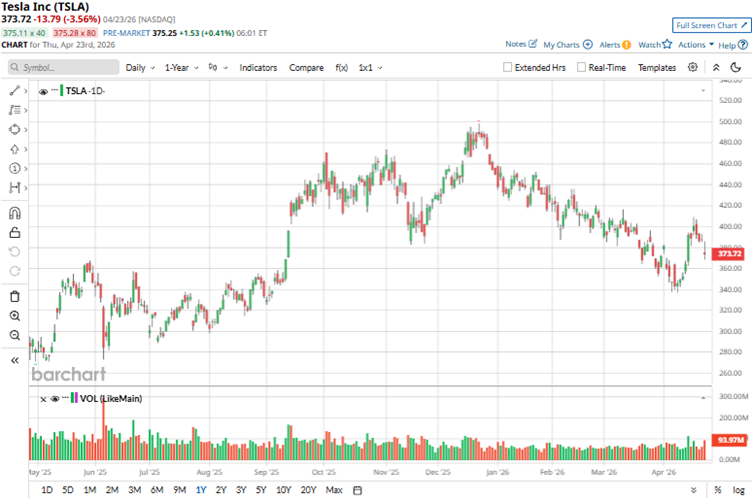752x499 pixels.
Task: Select the trend line drawing tool
Action: pyautogui.click(x=14, y=91)
